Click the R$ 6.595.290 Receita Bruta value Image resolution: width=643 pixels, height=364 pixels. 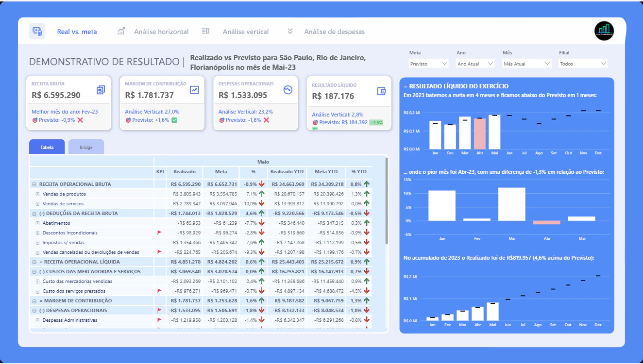(56, 96)
